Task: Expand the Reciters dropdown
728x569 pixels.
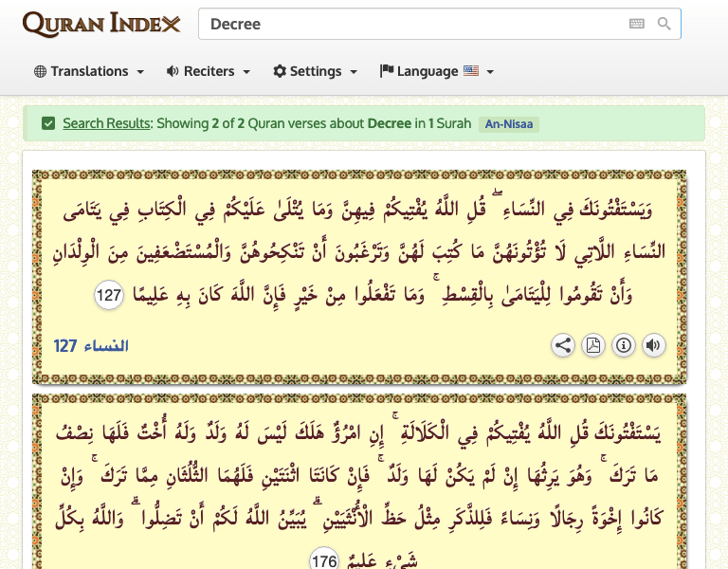Action: click(x=209, y=71)
